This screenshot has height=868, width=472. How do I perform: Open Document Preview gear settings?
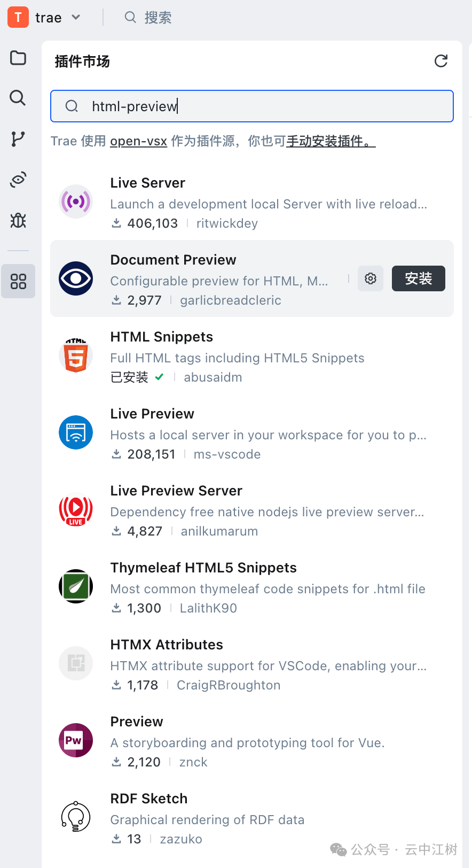click(x=371, y=278)
